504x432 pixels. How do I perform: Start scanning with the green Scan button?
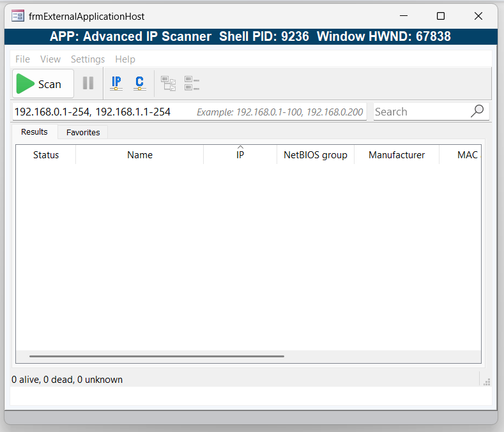(43, 84)
